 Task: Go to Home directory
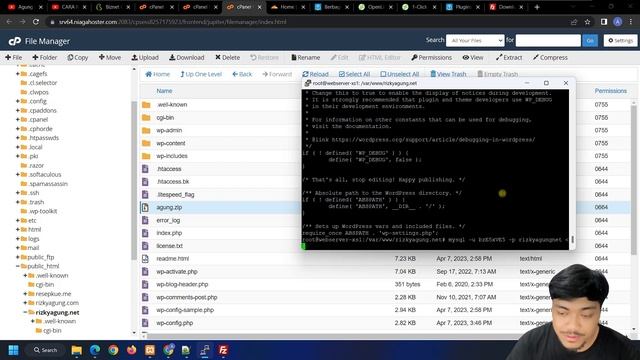click(158, 74)
